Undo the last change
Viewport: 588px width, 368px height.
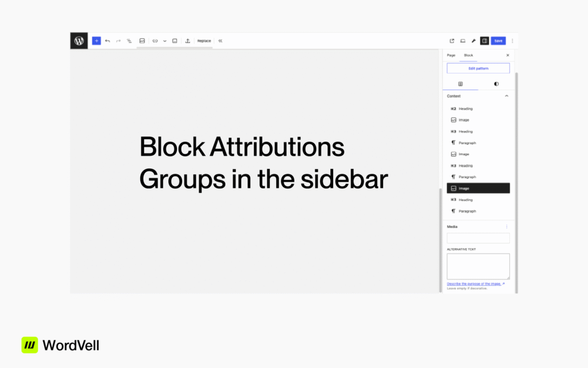click(x=107, y=41)
